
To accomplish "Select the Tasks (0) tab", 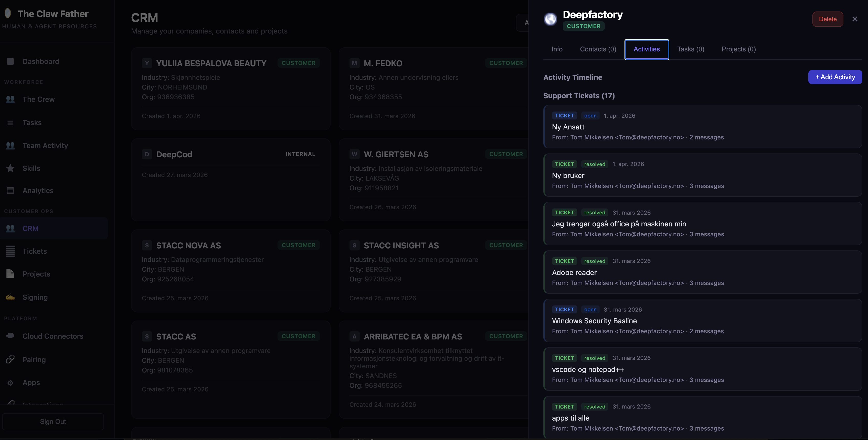I will 690,49.
